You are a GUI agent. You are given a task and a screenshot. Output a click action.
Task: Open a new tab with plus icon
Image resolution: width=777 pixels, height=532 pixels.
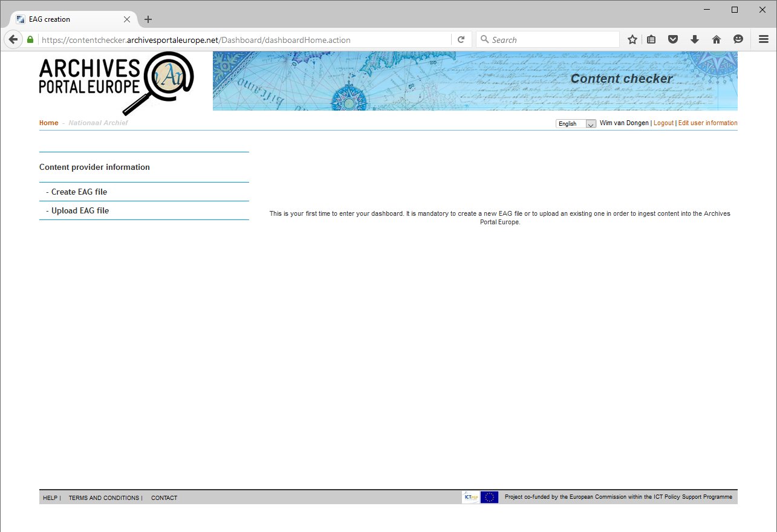pos(148,19)
